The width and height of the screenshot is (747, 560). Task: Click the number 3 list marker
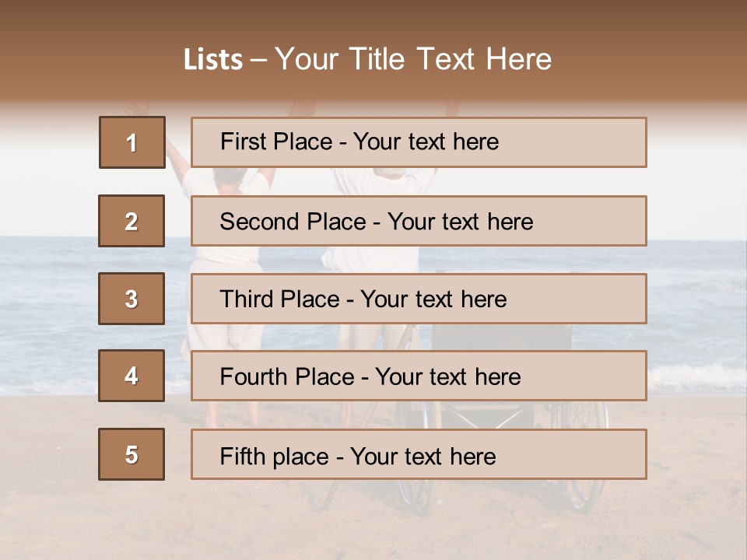132,299
